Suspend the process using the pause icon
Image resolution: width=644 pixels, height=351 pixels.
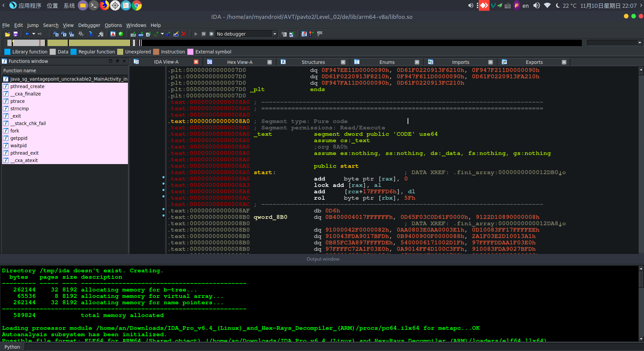point(204,34)
